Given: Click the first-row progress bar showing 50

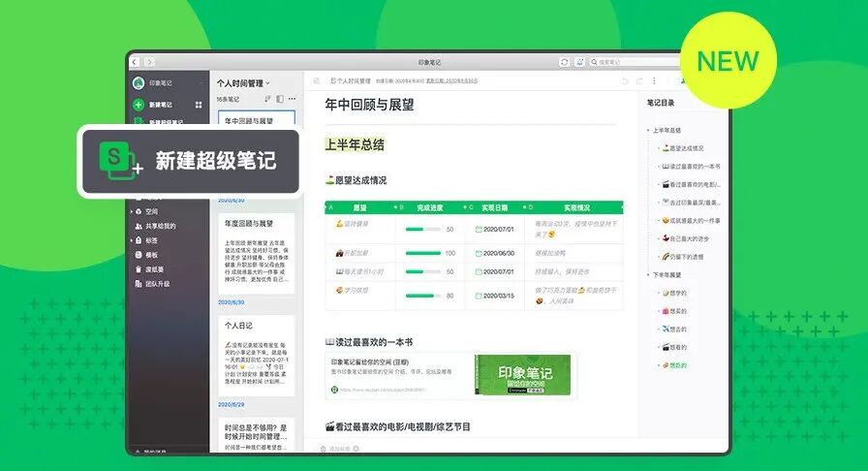Looking at the screenshot, I should 423,229.
